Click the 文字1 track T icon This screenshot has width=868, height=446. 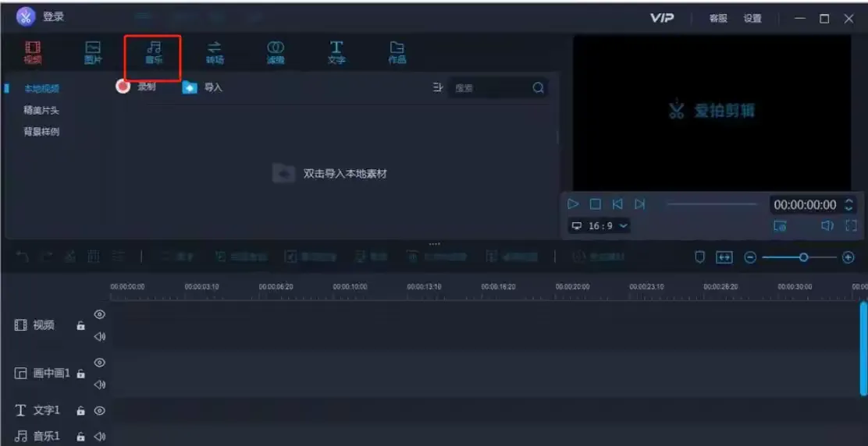coord(20,411)
